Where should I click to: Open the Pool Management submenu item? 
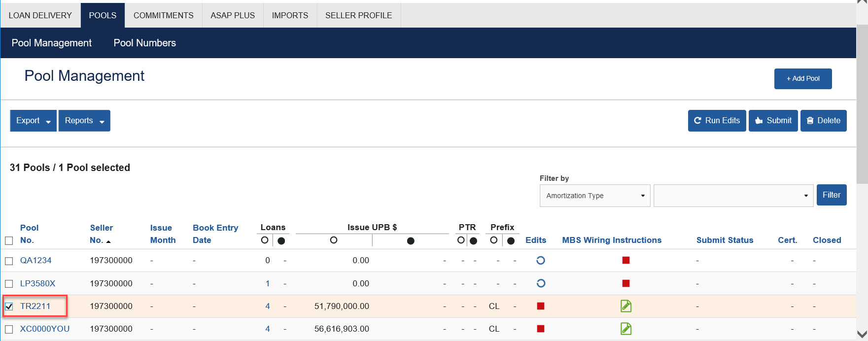tap(52, 43)
